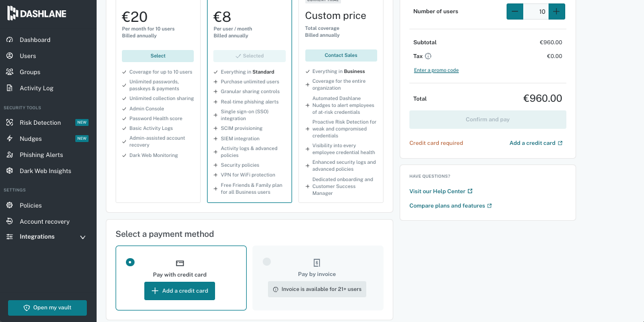Choose the €20 plan Select button

[158, 56]
